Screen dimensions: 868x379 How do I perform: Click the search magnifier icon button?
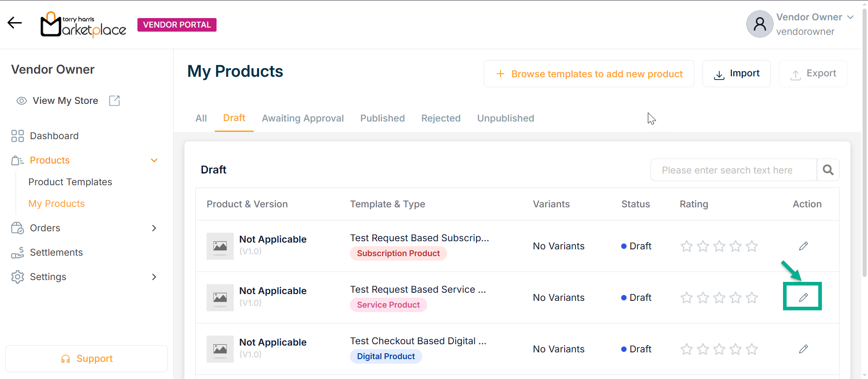point(828,170)
